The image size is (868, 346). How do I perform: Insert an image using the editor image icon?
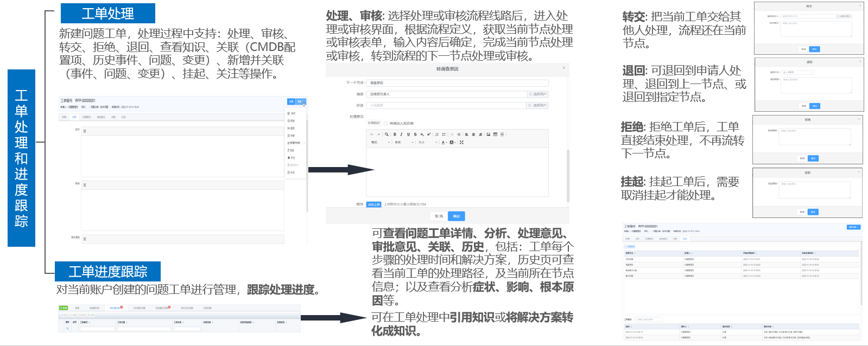point(488,134)
